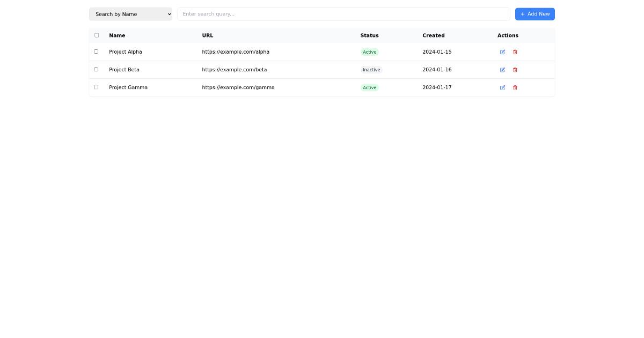Click the edit pencil icon for Project Beta
Image resolution: width=644 pixels, height=338 pixels.
tap(502, 70)
